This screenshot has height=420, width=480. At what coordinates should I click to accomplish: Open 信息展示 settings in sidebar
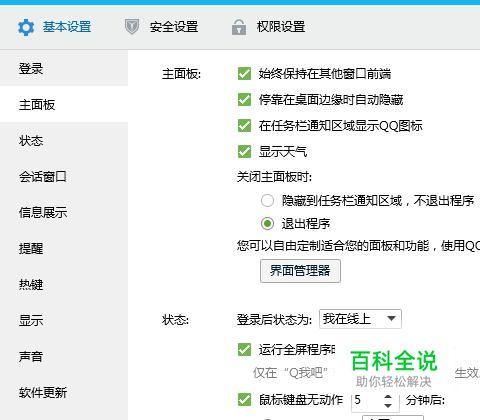pyautogui.click(x=64, y=212)
